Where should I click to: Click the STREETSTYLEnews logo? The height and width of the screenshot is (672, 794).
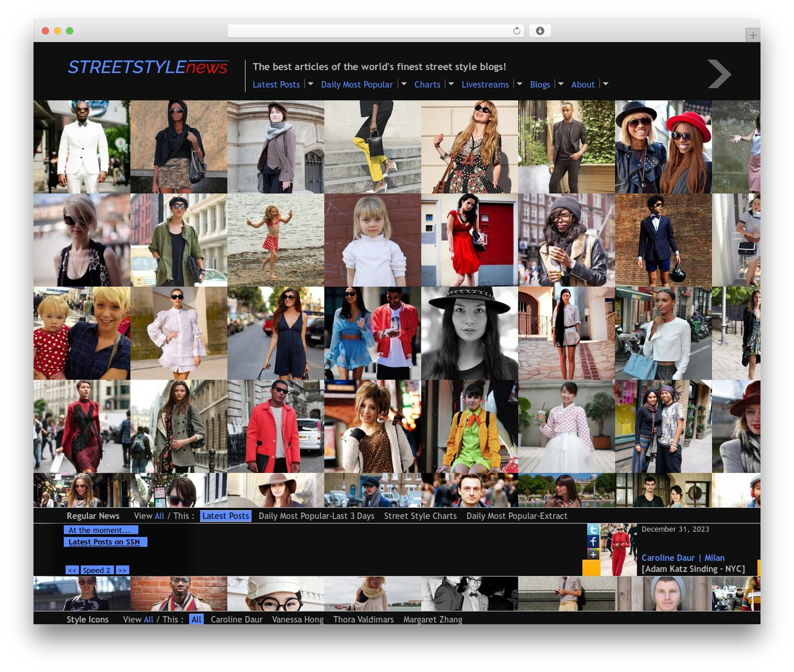click(148, 67)
